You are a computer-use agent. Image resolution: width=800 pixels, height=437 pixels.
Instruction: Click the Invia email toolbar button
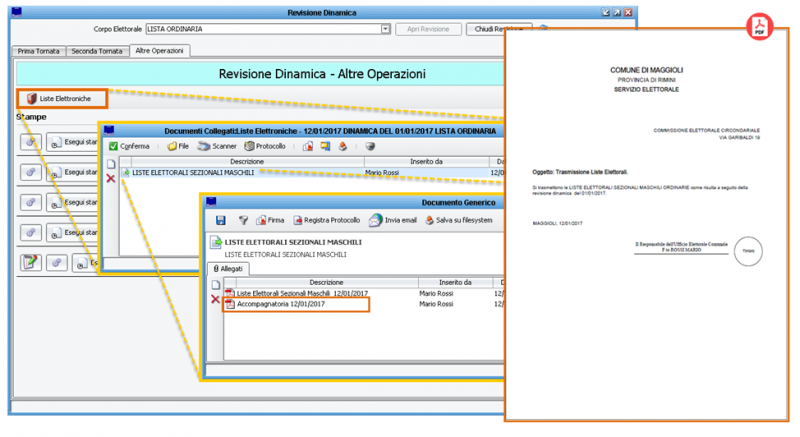point(391,220)
